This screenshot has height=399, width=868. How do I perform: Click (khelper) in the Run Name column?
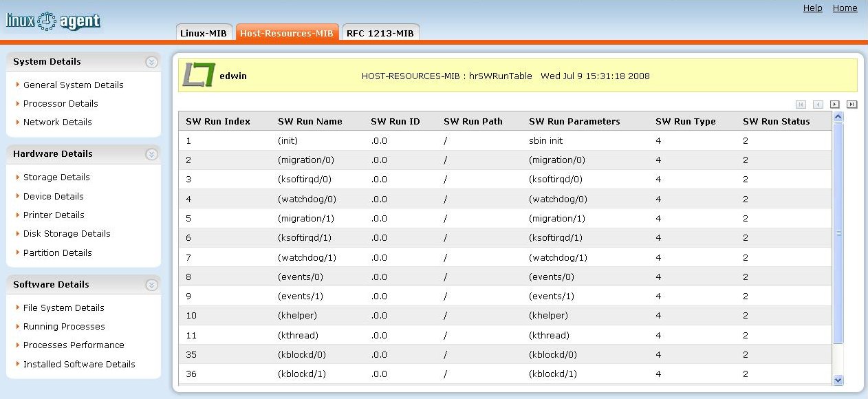[297, 316]
